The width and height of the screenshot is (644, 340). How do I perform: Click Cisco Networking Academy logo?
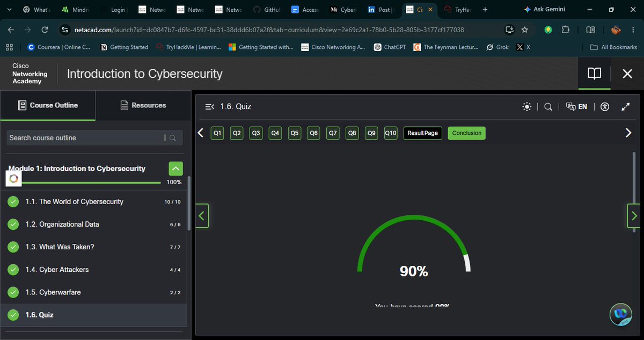click(30, 74)
